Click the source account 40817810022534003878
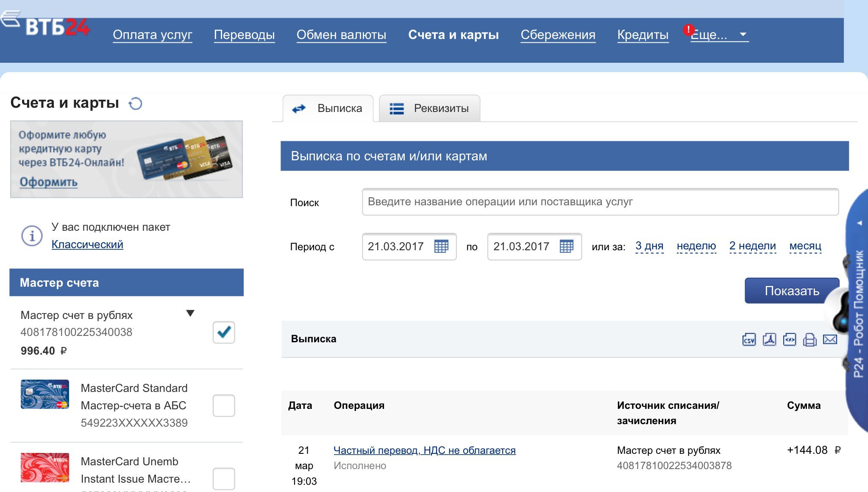The image size is (868, 492). click(674, 466)
